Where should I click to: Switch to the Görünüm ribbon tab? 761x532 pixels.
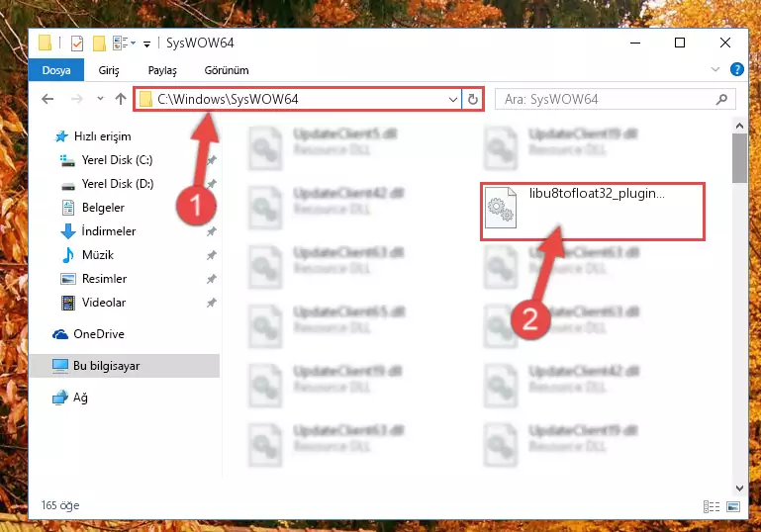pyautogui.click(x=227, y=70)
